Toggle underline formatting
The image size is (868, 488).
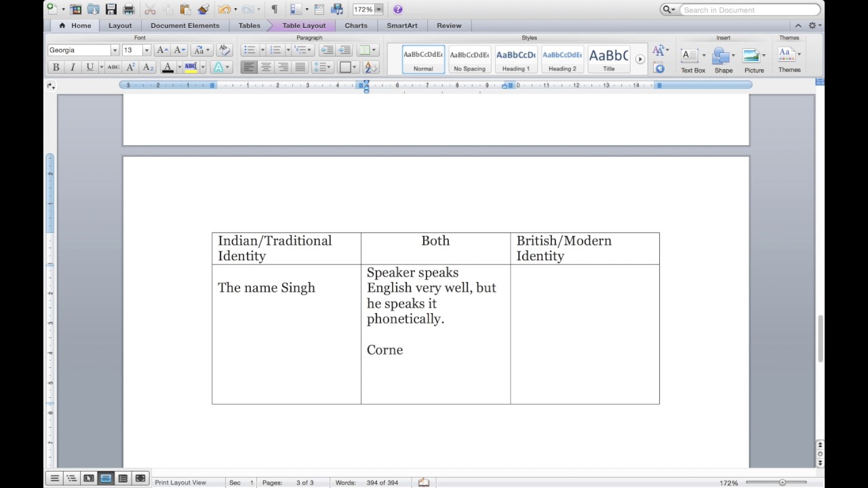[89, 67]
